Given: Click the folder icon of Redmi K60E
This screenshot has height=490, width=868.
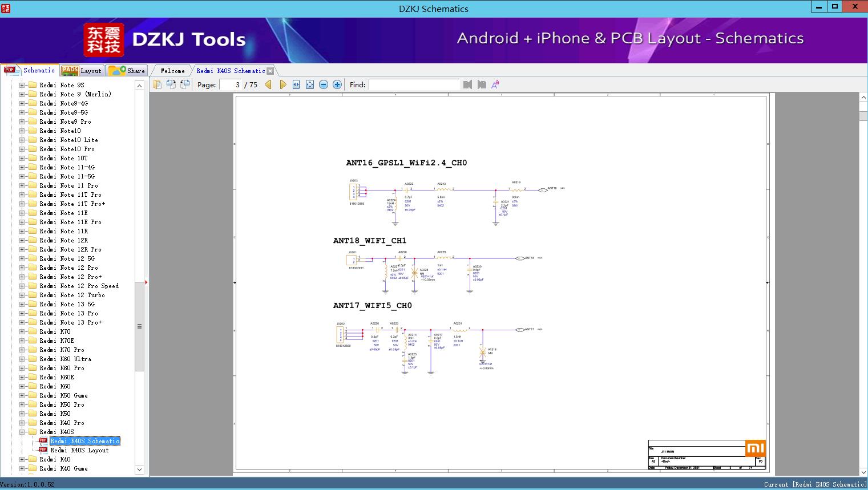Looking at the screenshot, I should [33, 377].
